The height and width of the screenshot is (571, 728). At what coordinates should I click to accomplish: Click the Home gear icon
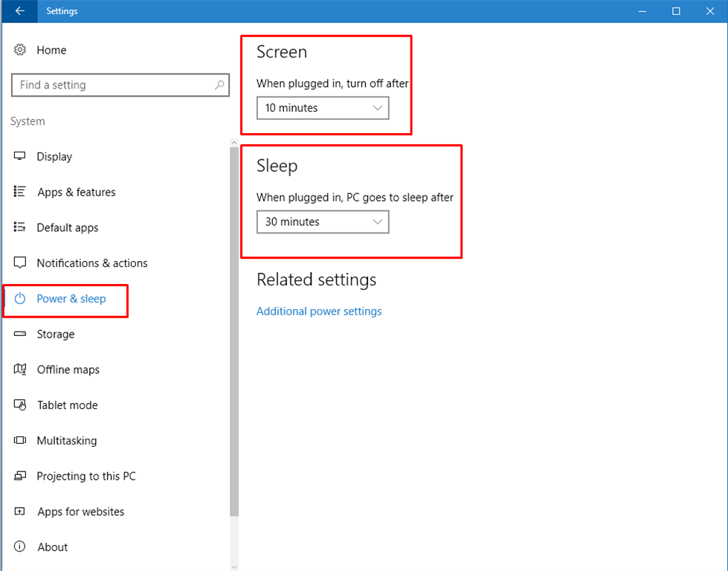19,50
